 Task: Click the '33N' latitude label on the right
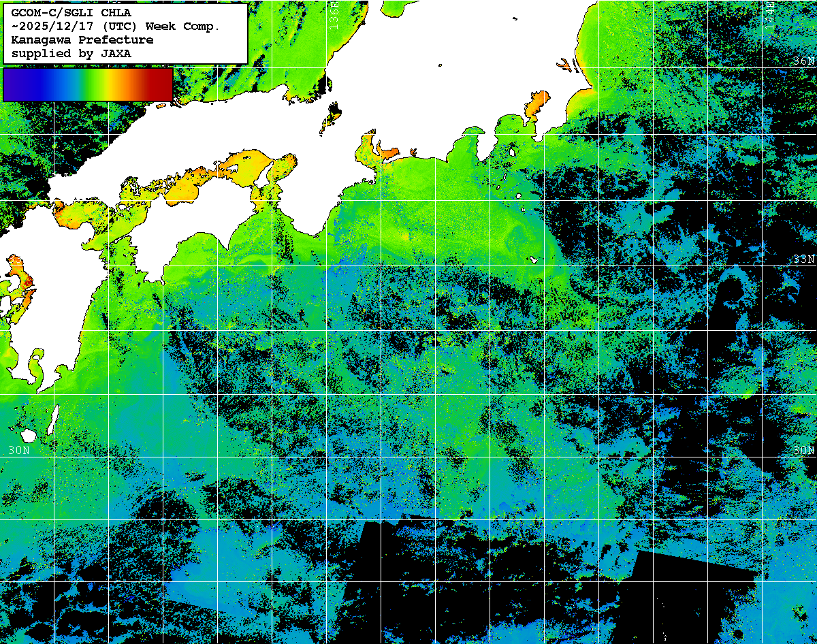pos(803,259)
